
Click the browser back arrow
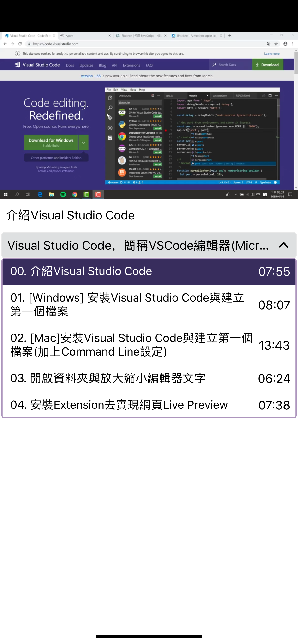[x=5, y=44]
